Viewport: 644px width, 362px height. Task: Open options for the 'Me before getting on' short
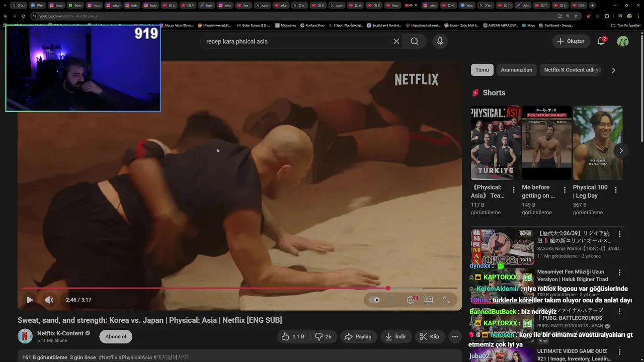coord(565,190)
